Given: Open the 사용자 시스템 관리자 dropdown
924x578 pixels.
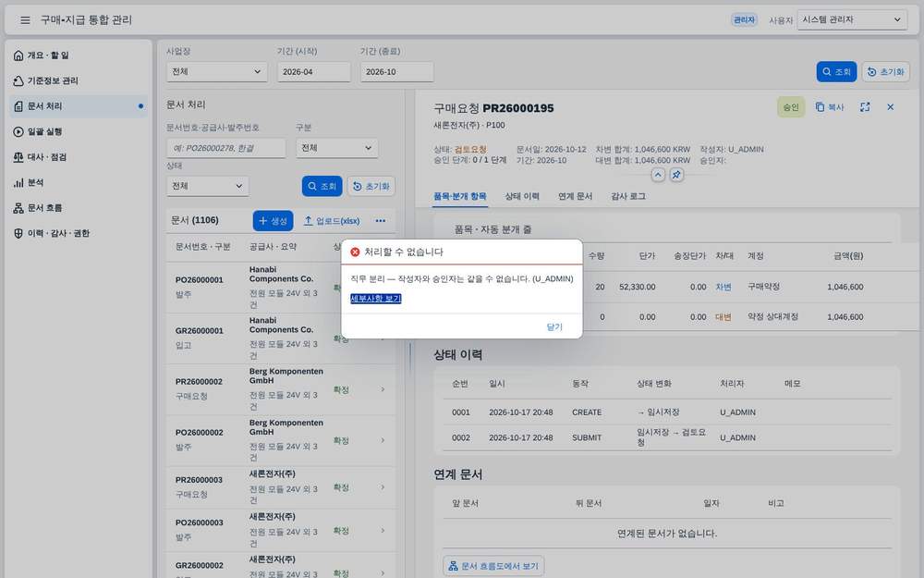Looking at the screenshot, I should click(852, 19).
